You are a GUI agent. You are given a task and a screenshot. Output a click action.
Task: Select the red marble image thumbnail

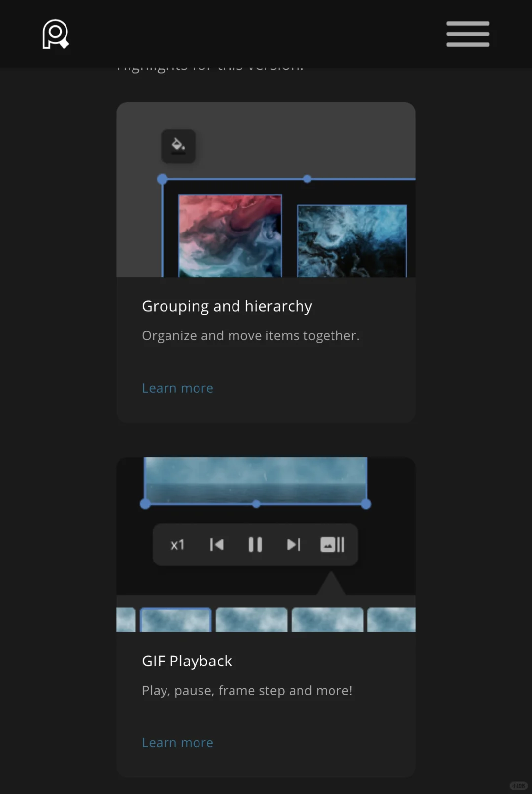(230, 235)
